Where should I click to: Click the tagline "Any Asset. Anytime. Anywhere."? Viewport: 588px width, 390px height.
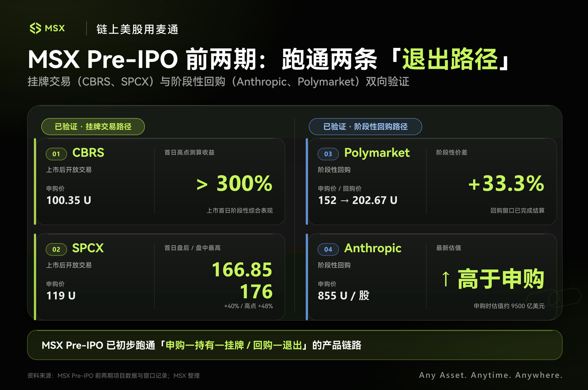491,375
